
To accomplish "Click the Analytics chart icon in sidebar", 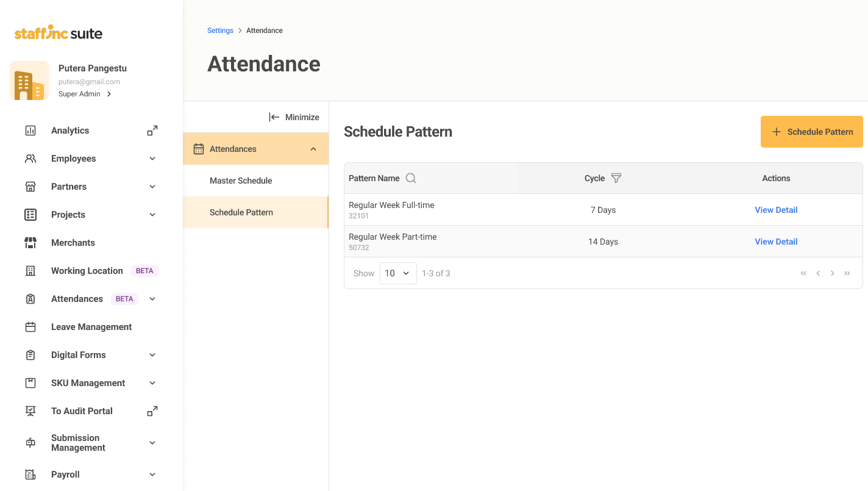I will (x=30, y=131).
